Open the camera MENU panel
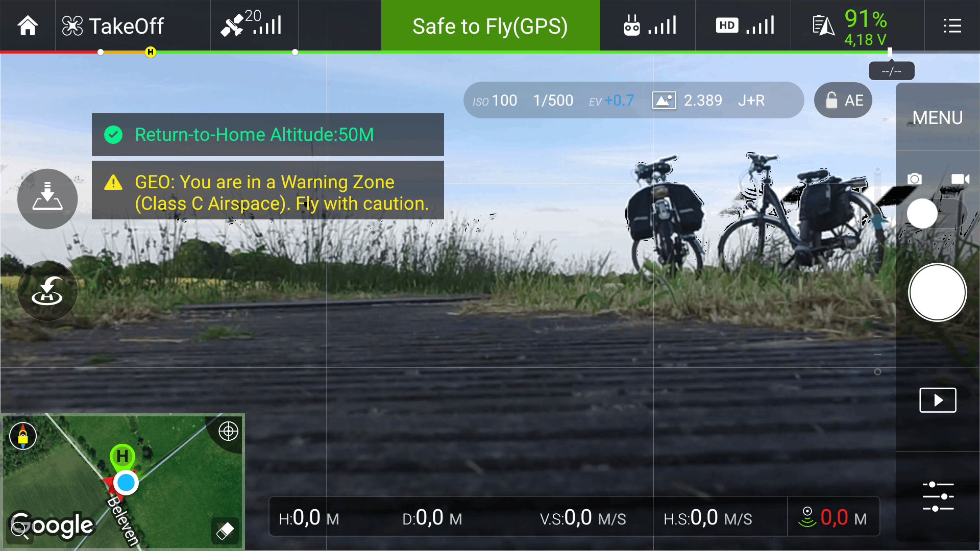980x551 pixels. (938, 117)
